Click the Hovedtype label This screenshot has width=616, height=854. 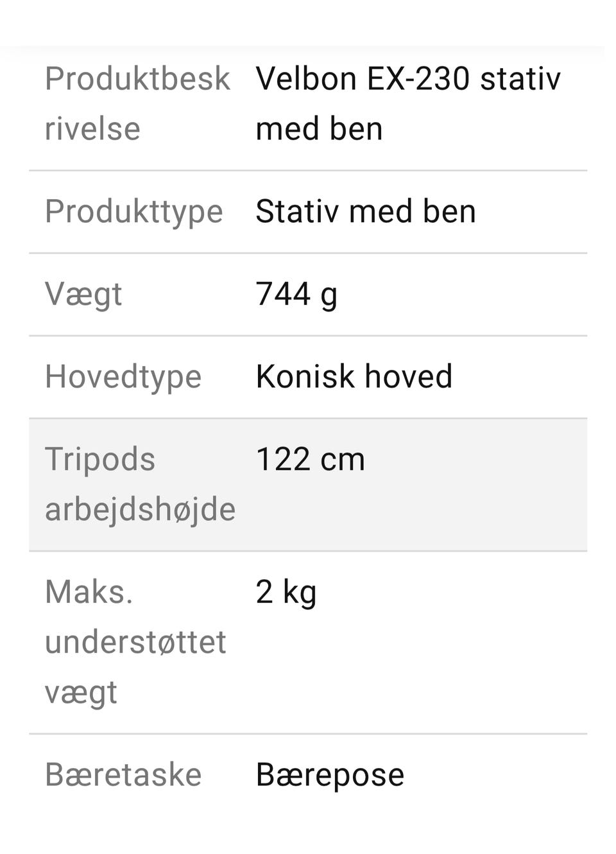[123, 376]
